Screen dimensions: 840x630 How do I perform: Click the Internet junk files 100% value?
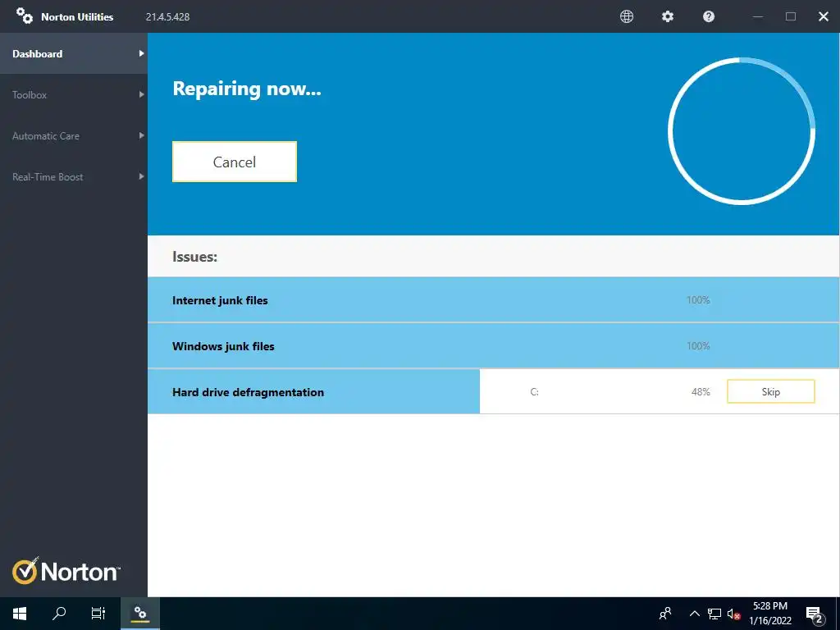click(x=698, y=300)
